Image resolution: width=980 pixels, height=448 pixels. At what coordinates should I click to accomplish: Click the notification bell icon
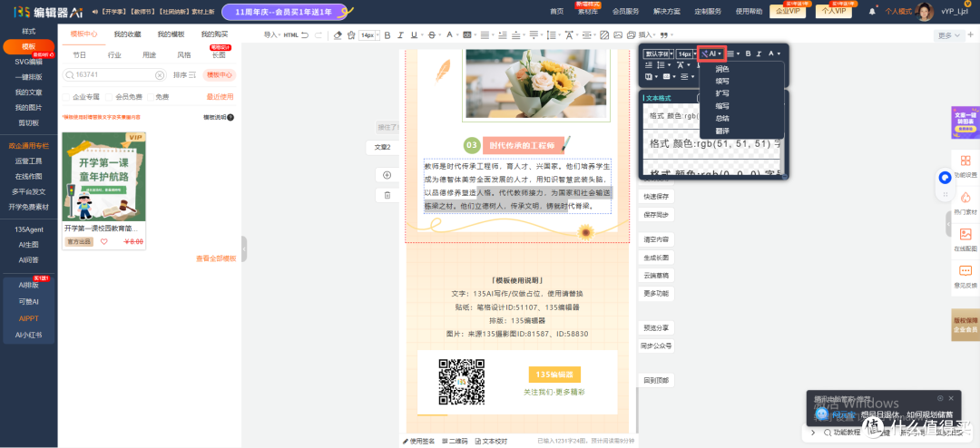click(x=873, y=11)
